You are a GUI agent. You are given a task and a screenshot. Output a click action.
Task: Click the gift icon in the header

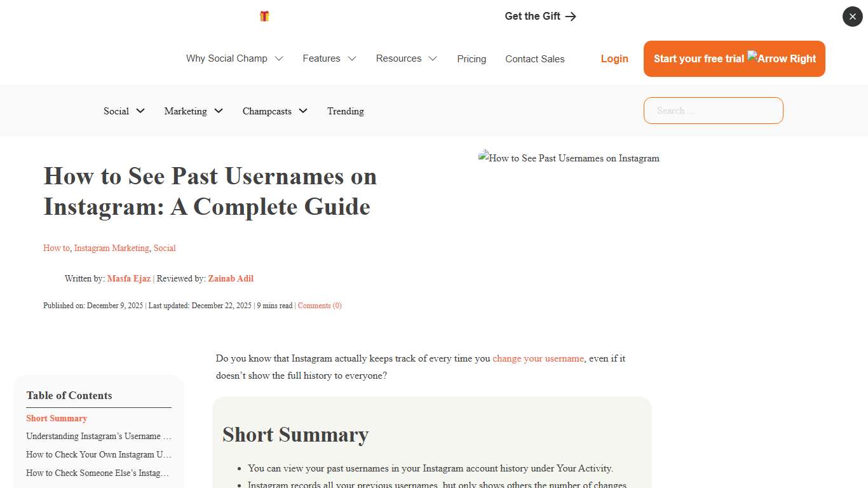click(x=264, y=16)
